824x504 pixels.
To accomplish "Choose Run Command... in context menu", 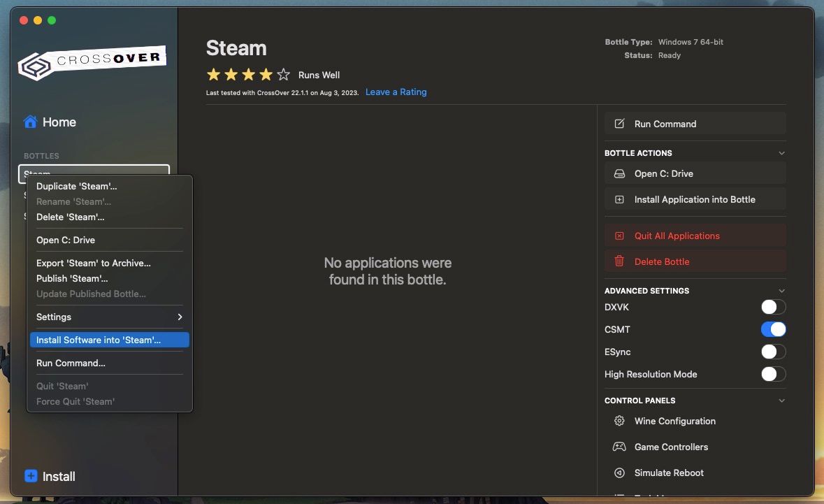I will click(109, 363).
